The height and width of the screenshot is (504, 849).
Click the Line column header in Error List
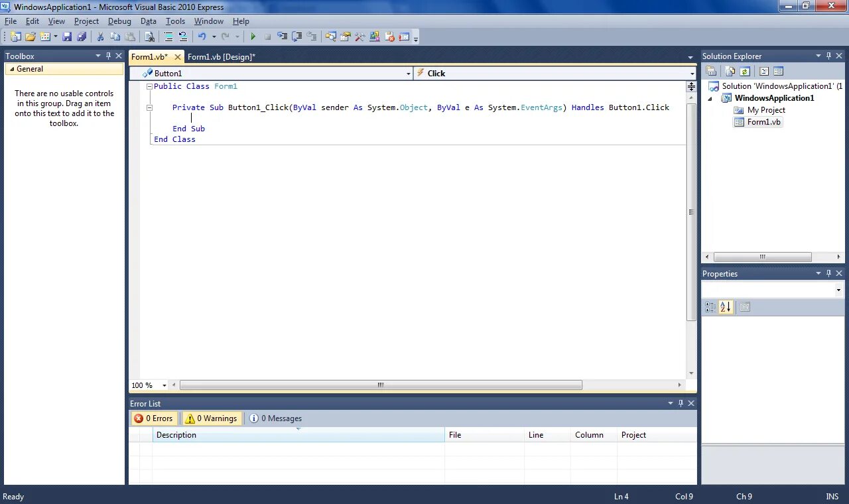pos(547,435)
